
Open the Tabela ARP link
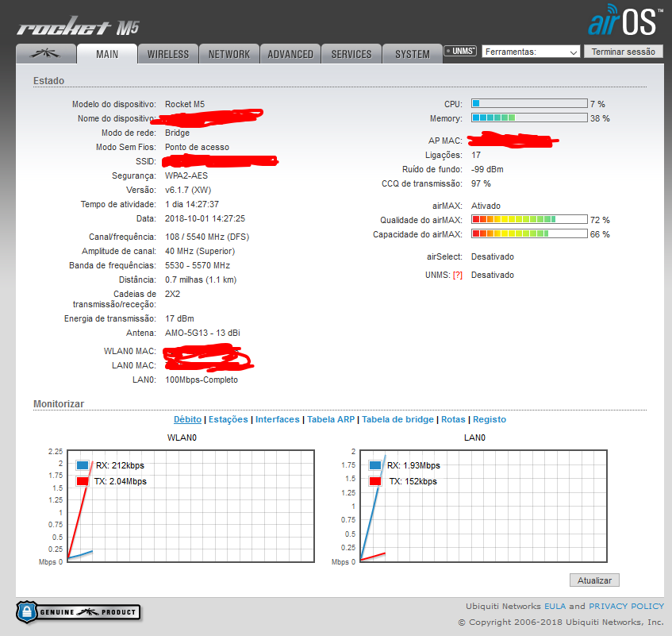coord(331,419)
